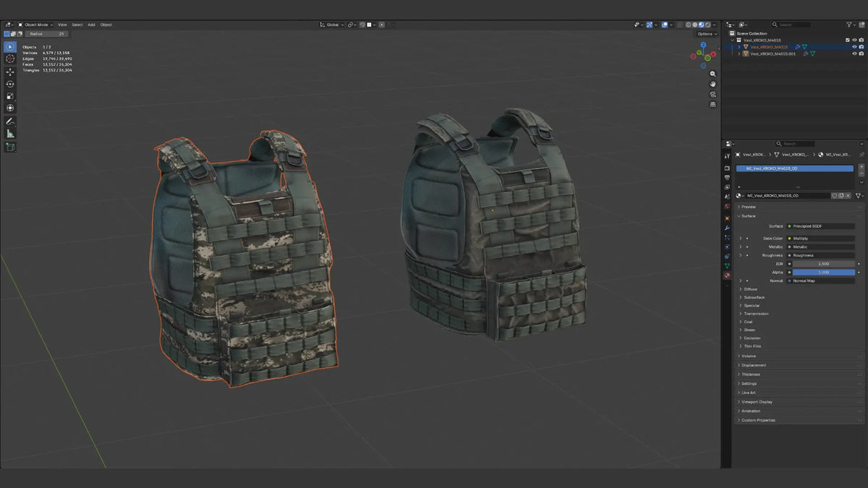Disable render camera for Vest_KROKO_M4018.001
Screen dimensions: 868x488
(860, 53)
